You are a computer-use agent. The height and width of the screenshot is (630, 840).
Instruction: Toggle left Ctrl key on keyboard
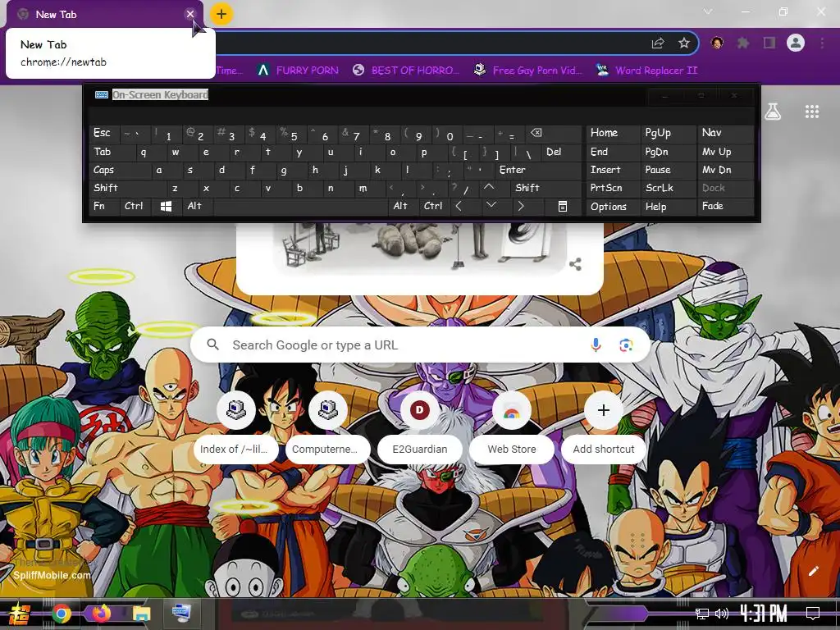pyautogui.click(x=135, y=206)
